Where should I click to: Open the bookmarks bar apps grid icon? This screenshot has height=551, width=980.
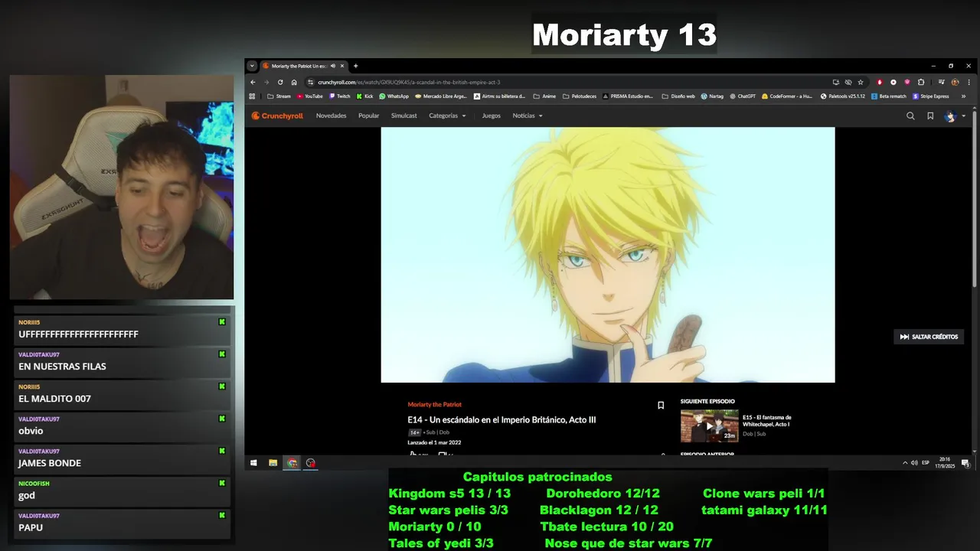click(252, 96)
